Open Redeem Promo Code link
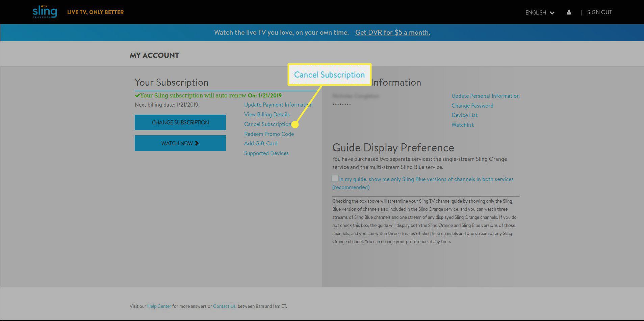 pos(269,134)
